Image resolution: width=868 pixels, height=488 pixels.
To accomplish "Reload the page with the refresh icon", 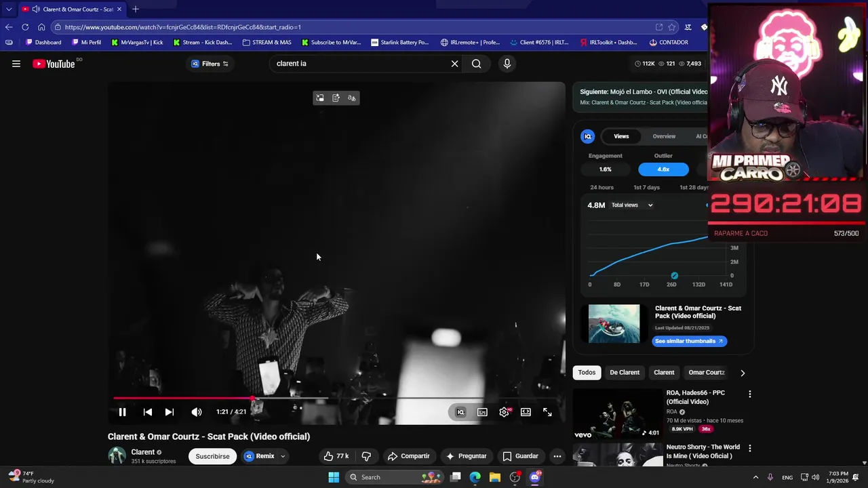I will pyautogui.click(x=25, y=27).
